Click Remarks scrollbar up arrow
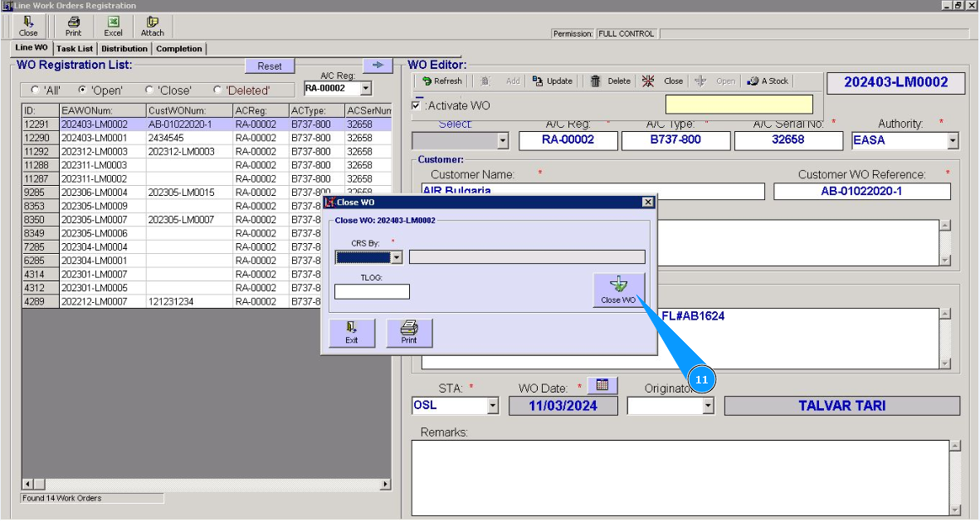Image resolution: width=980 pixels, height=522 pixels. 954,446
